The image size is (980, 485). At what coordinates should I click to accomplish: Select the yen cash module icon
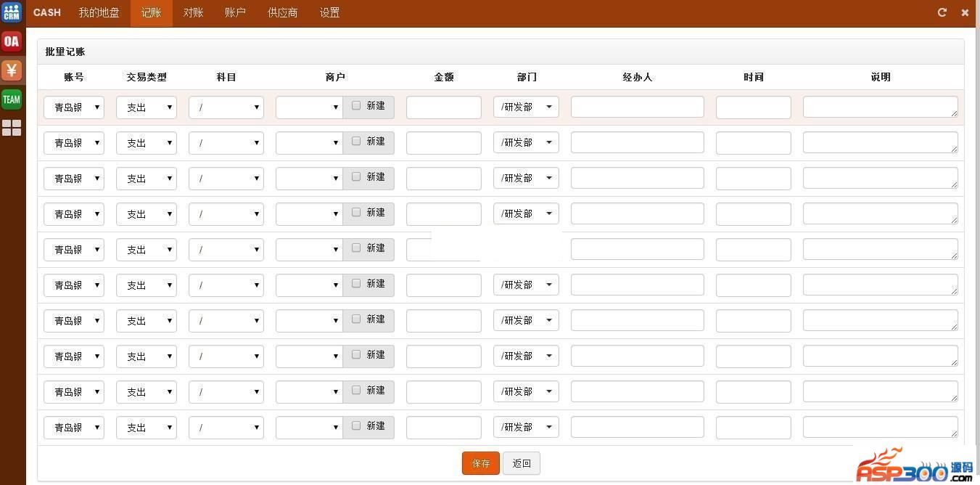[x=12, y=70]
